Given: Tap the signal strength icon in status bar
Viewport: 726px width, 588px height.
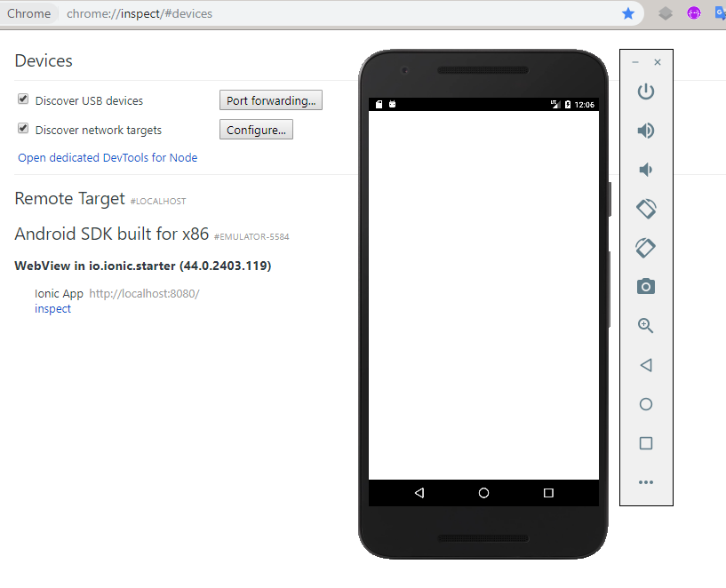Looking at the screenshot, I should point(555,105).
